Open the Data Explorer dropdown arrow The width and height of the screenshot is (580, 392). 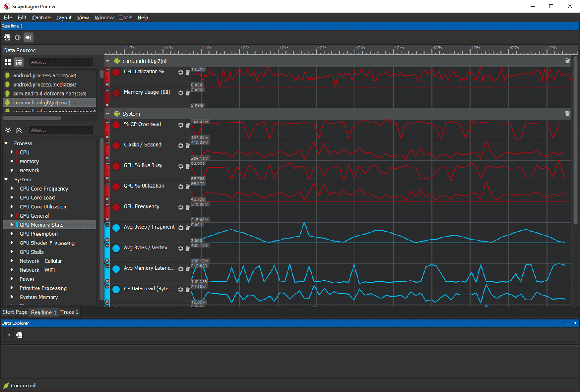point(9,335)
